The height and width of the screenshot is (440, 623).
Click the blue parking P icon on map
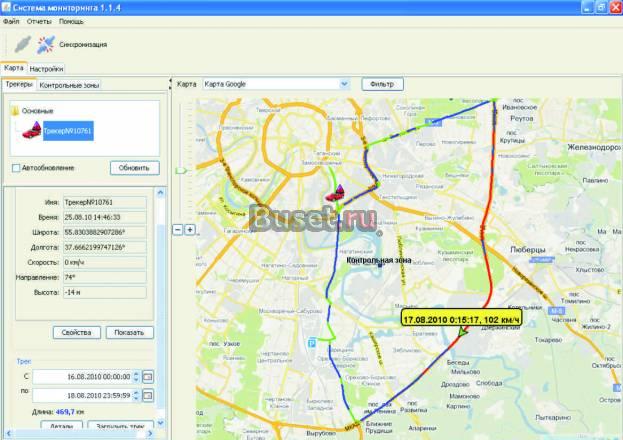click(x=312, y=343)
